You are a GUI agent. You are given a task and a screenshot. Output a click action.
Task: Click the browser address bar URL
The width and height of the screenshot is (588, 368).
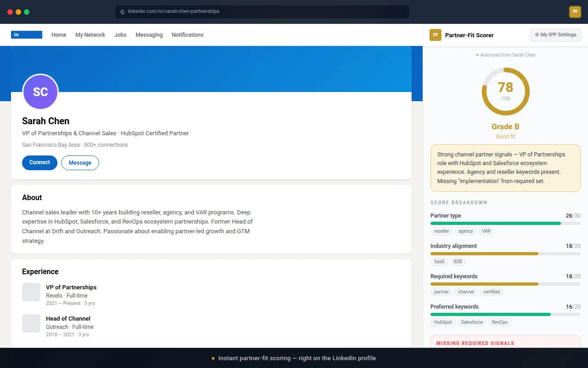pyautogui.click(x=262, y=12)
